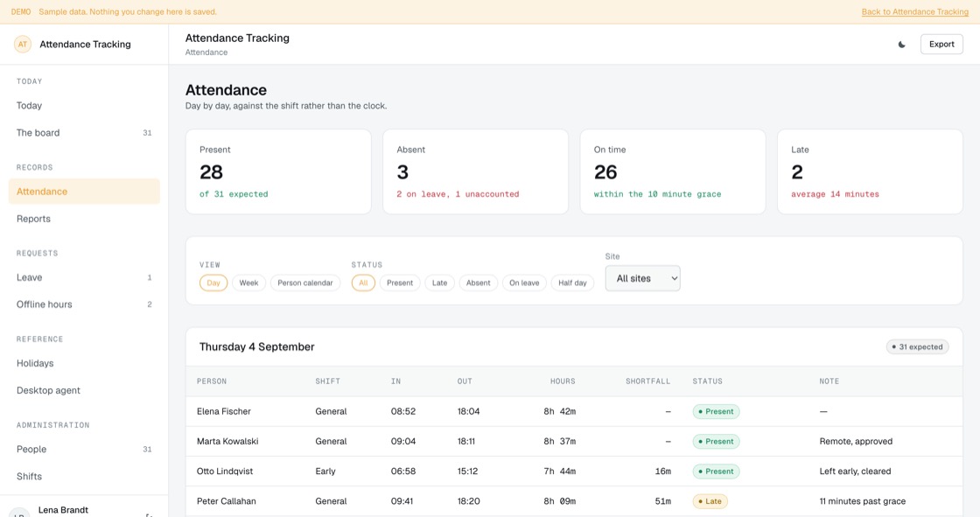Click the SHORTFALL column header

click(647, 381)
